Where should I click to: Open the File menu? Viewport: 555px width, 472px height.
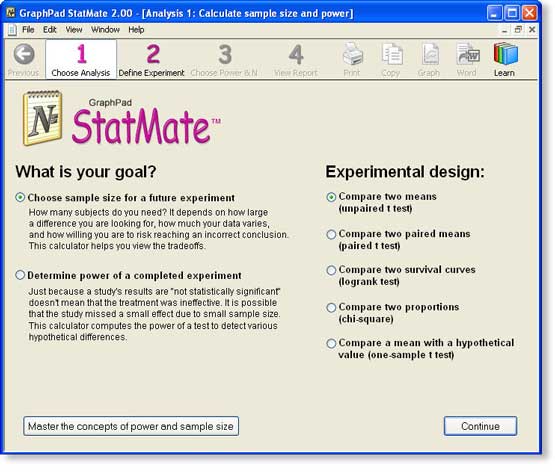(x=28, y=30)
